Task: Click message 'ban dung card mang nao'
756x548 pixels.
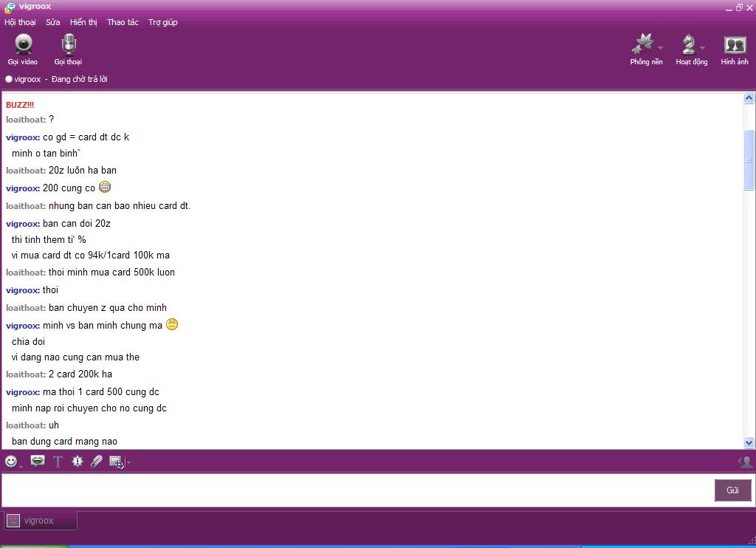Action: [x=64, y=442]
